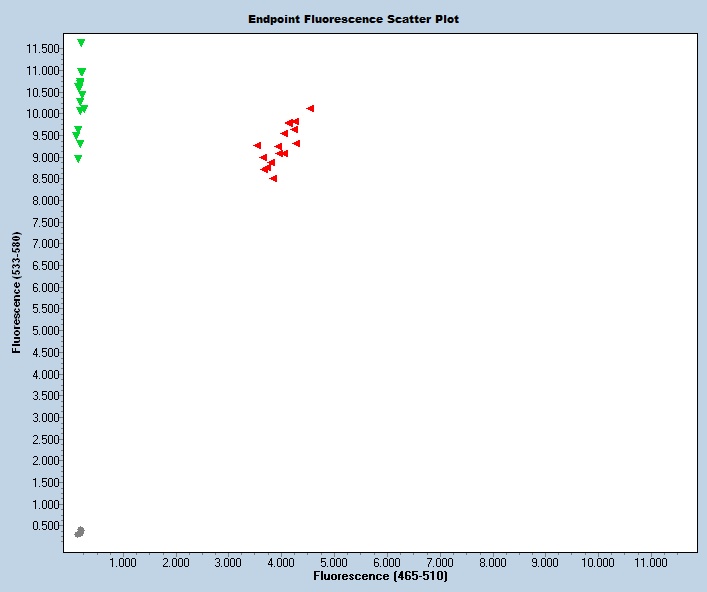Click the rightmost red triangle data point
This screenshot has height=592, width=707.
coord(310,108)
